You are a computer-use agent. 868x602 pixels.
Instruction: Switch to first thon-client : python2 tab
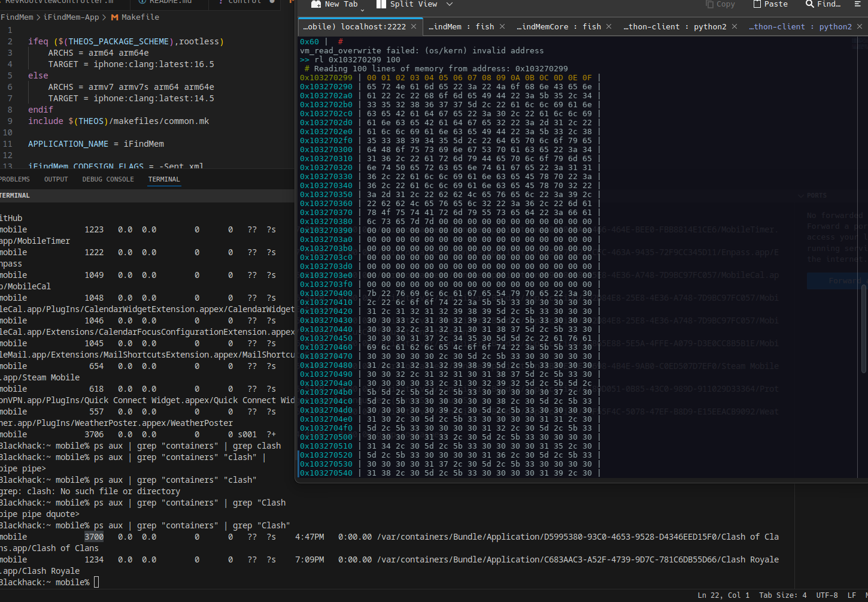675,26
